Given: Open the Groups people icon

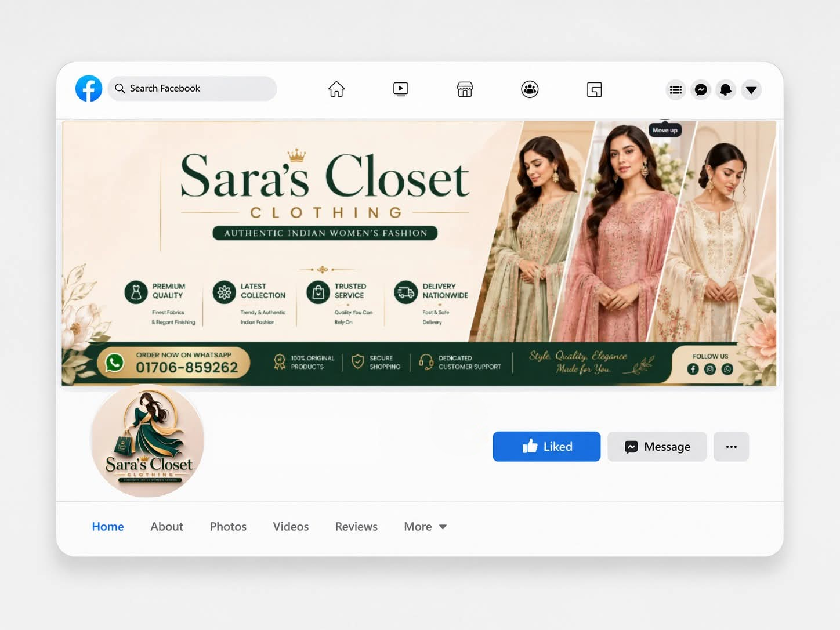Looking at the screenshot, I should point(530,89).
